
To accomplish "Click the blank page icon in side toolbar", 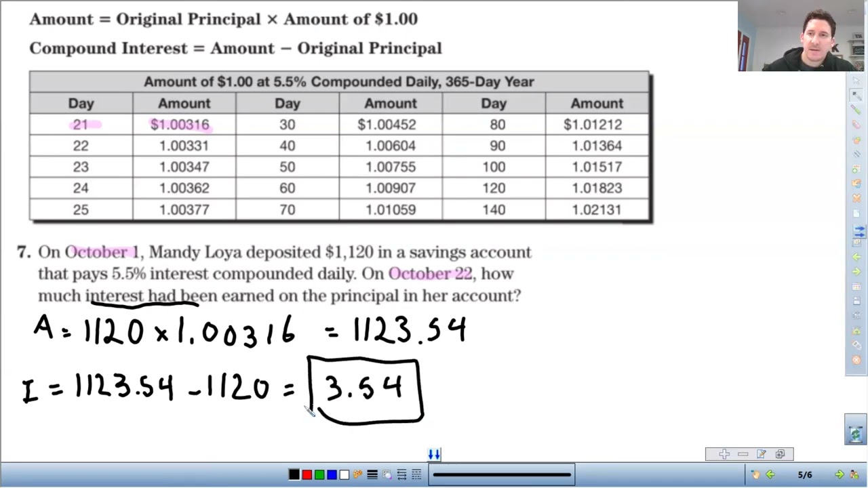I will [856, 213].
